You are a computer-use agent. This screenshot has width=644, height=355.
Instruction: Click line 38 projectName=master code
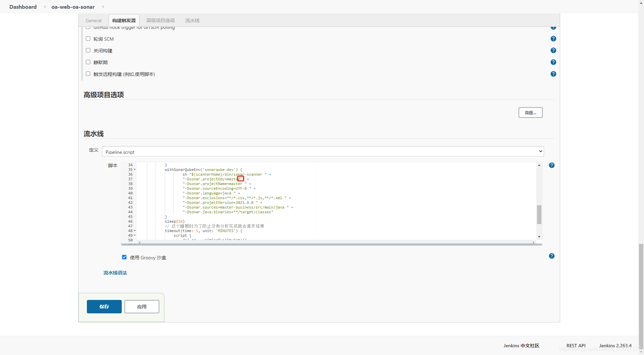coord(217,184)
